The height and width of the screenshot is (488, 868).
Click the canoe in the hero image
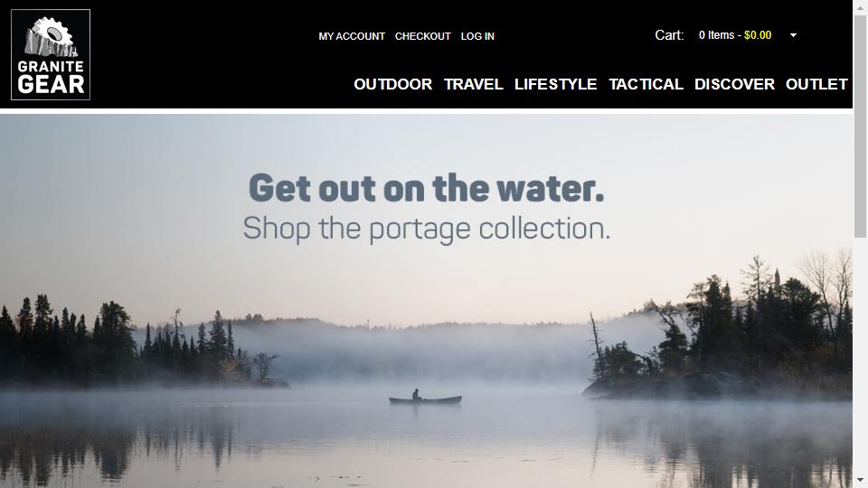point(425,399)
